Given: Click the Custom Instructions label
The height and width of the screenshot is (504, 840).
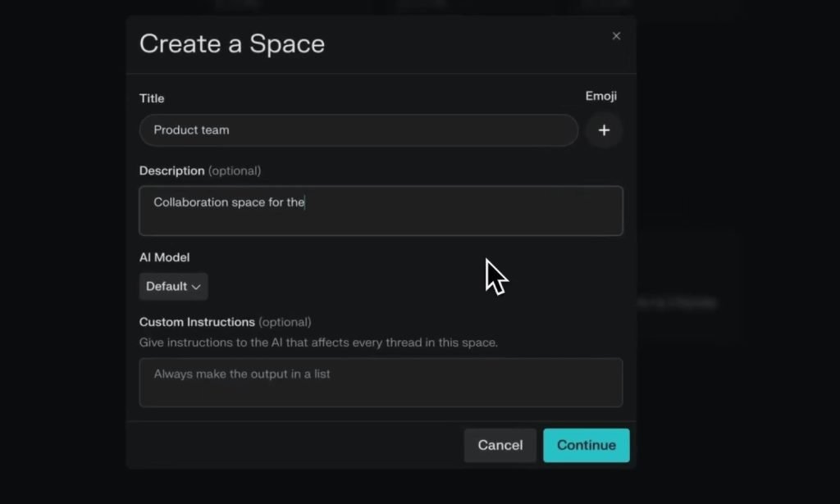Looking at the screenshot, I should click(197, 322).
